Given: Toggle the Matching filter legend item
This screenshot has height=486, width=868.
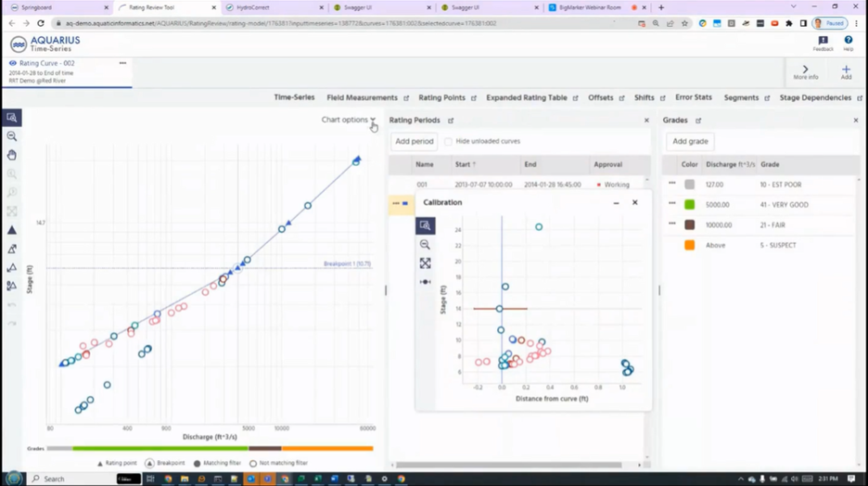Looking at the screenshot, I should 217,463.
